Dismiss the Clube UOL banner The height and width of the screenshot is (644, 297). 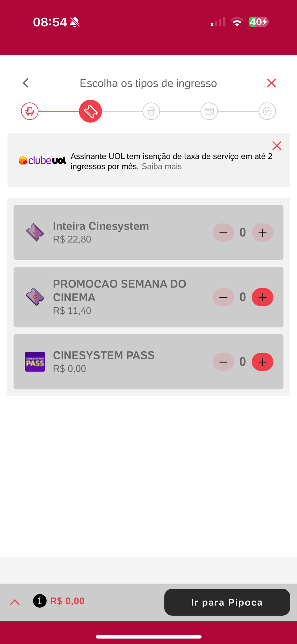tap(277, 146)
